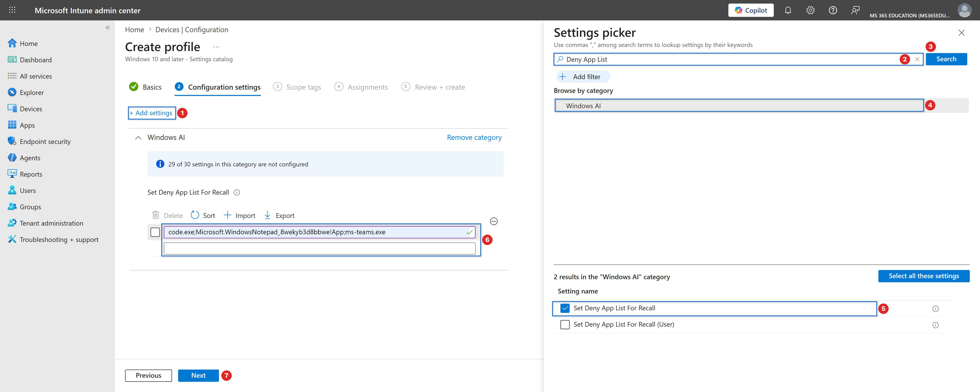
Task: Open Copilot from the header
Action: tap(751, 10)
